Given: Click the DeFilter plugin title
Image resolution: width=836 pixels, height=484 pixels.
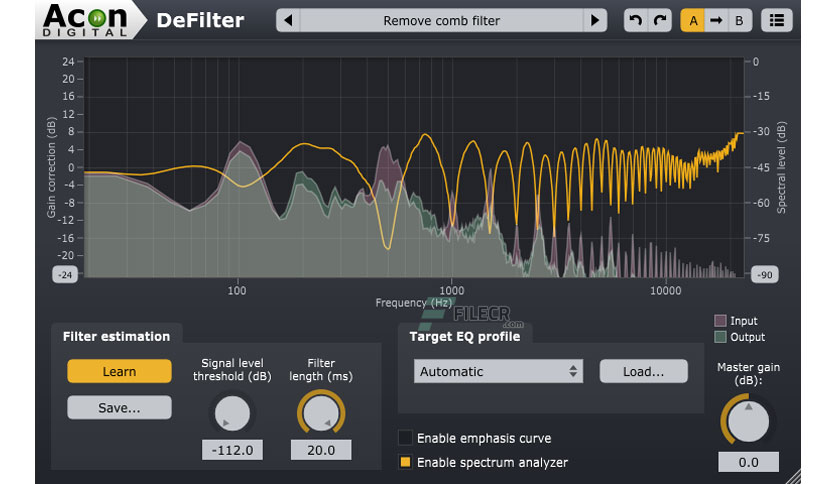Looking at the screenshot, I should coord(200,21).
